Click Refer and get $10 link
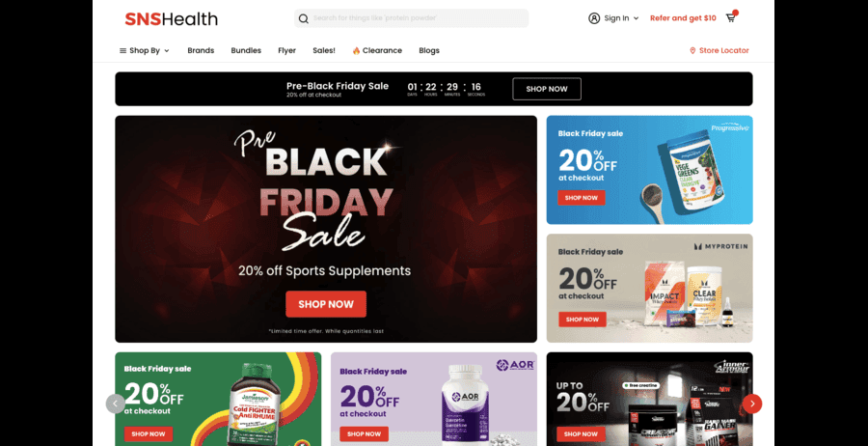 tap(683, 18)
